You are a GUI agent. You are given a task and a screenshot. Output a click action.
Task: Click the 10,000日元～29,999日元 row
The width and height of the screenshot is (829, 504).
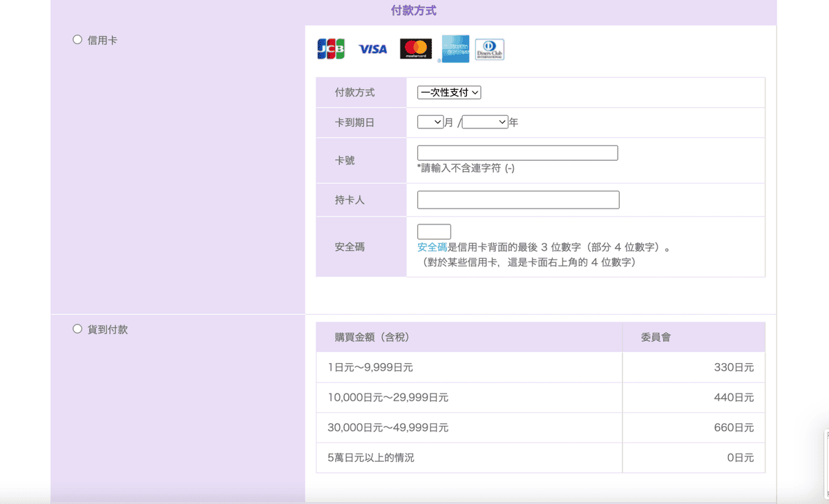click(540, 398)
